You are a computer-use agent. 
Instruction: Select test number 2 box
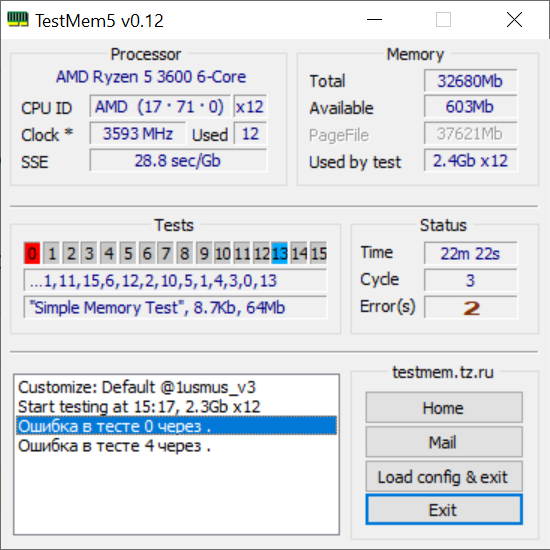(71, 253)
